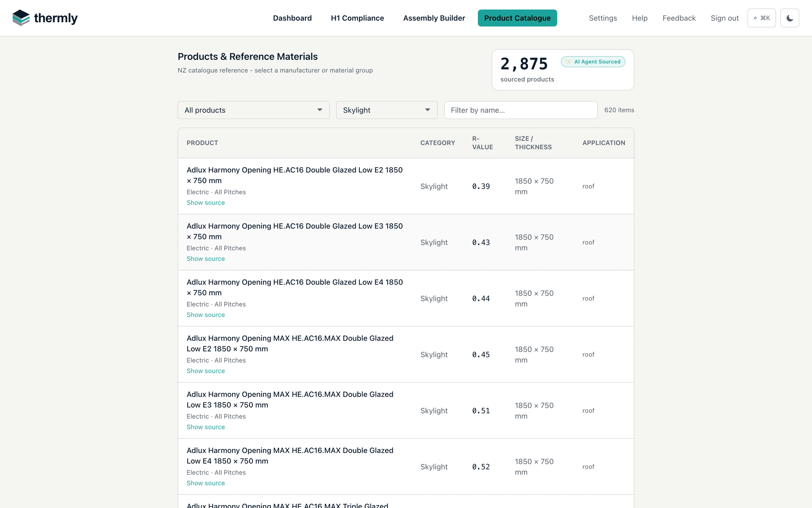Click Adlux Harmony Opening Low E4 product name
This screenshot has width=812, height=508.
[x=295, y=287]
